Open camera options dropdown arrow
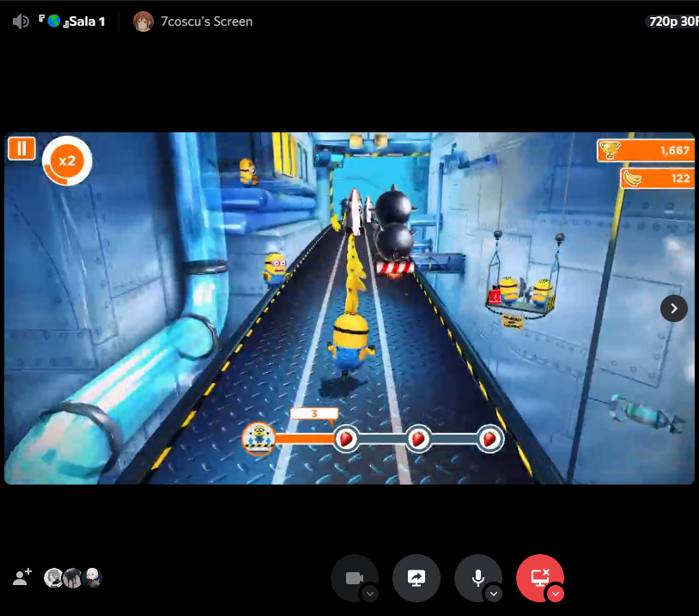 pyautogui.click(x=370, y=594)
